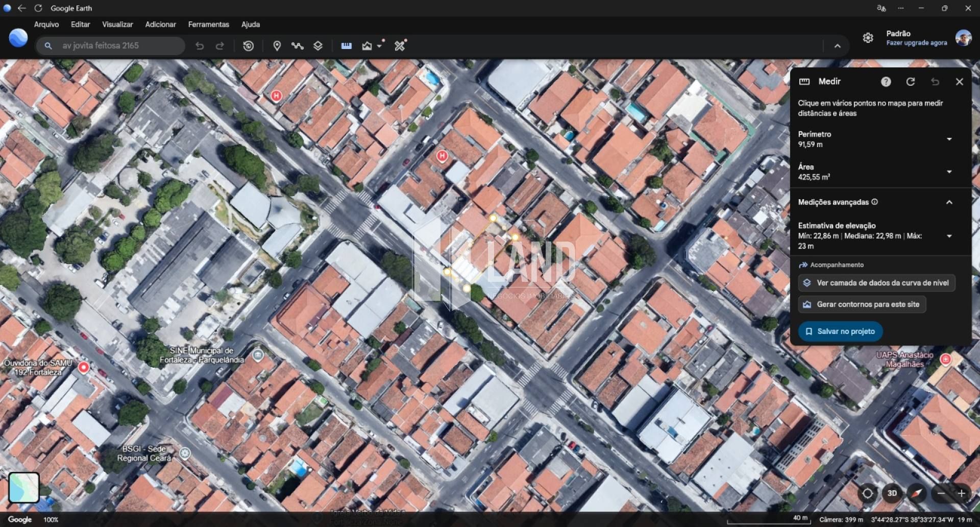Click the search field with 'av jovita feitosa 2165'
The height and width of the screenshot is (527, 980).
110,46
